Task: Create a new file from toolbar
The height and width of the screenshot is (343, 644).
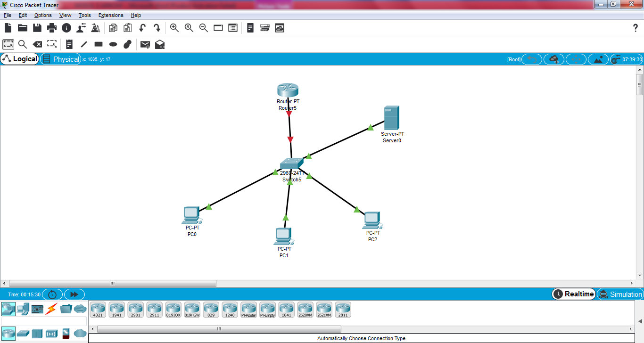Action: 8,28
